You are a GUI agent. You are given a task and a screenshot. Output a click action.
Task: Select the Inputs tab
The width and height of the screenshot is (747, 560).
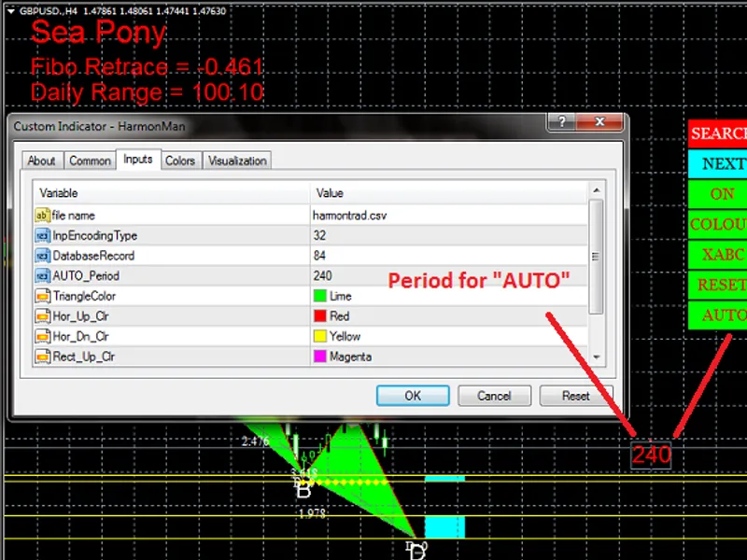click(137, 159)
